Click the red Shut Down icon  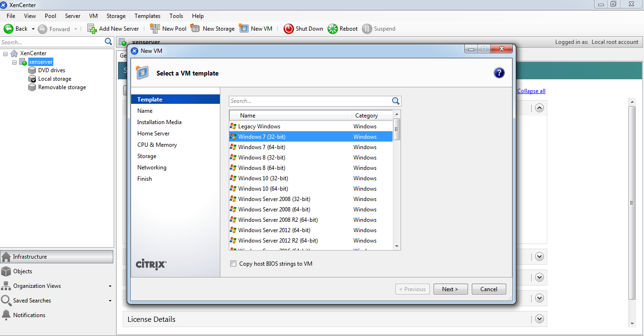pyautogui.click(x=288, y=29)
